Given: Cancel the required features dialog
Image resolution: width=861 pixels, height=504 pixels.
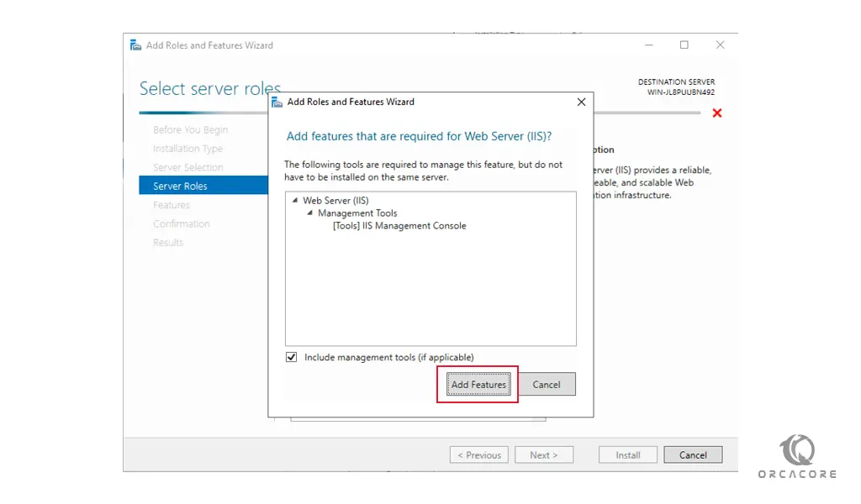Looking at the screenshot, I should (x=547, y=385).
